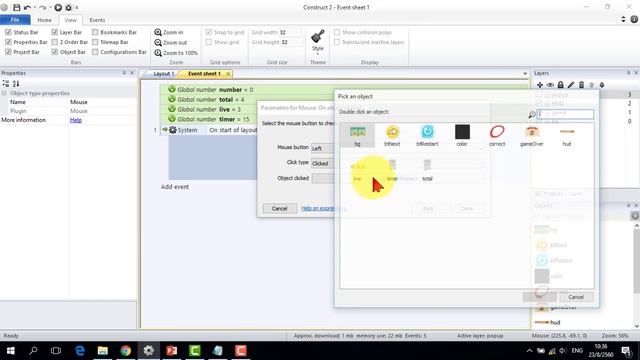This screenshot has width=640, height=360.
Task: Open Help on expressions link
Action: (x=318, y=209)
